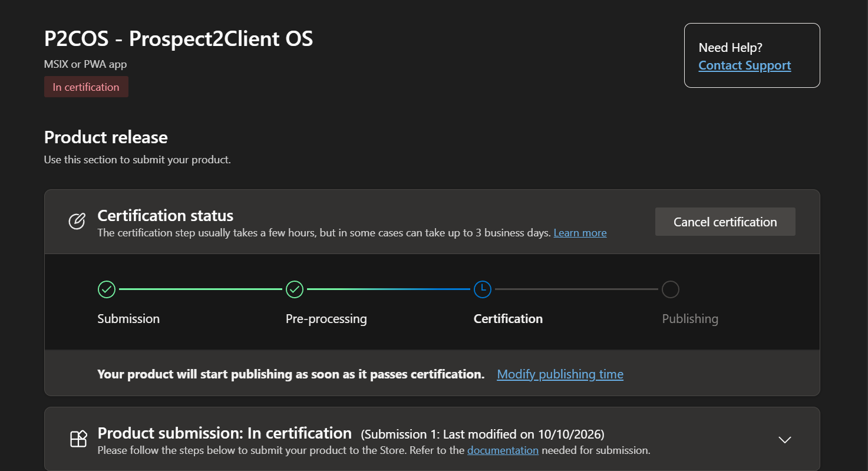Select the Publishing step circle icon
The width and height of the screenshot is (868, 471).
tap(670, 289)
